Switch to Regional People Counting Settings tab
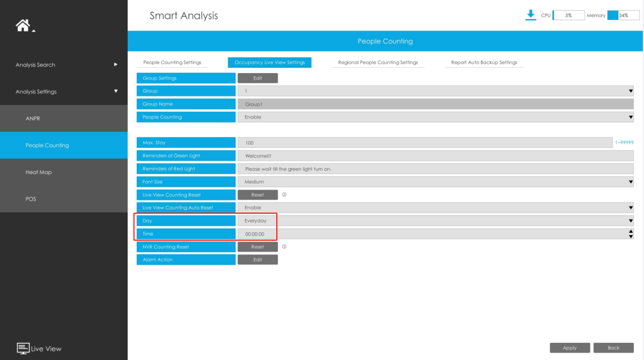This screenshot has width=644, height=360. click(378, 62)
